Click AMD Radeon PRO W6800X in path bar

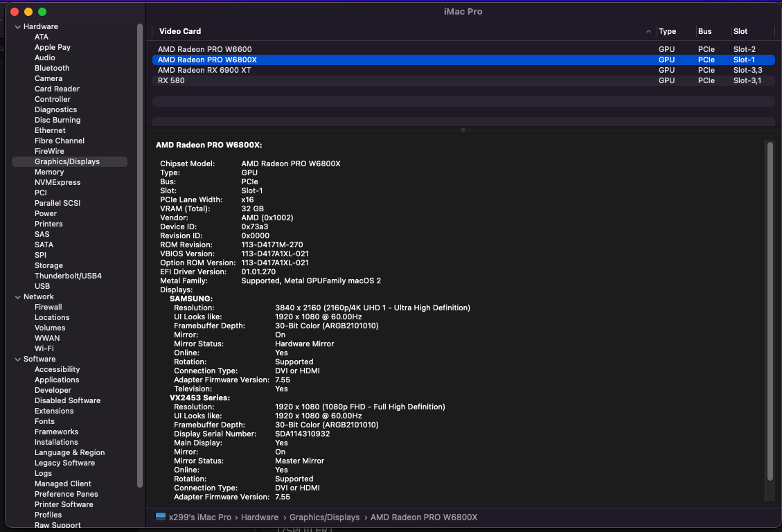pos(424,517)
